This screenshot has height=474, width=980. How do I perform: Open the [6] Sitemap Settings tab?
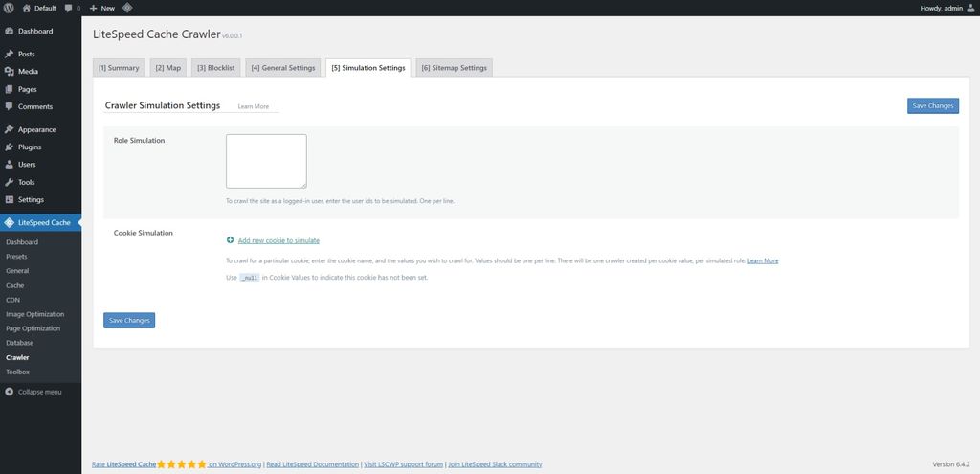[x=455, y=68]
